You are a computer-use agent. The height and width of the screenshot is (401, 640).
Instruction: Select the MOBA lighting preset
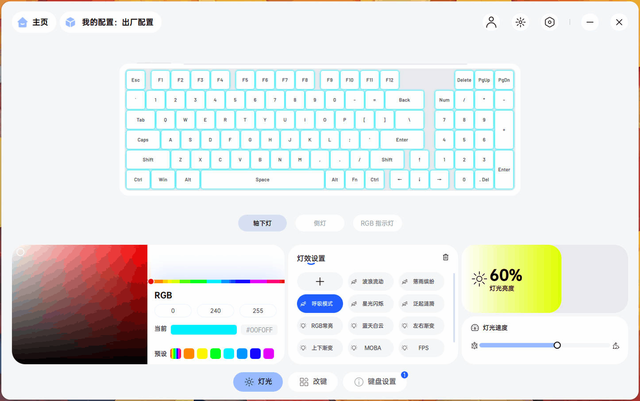pos(371,348)
